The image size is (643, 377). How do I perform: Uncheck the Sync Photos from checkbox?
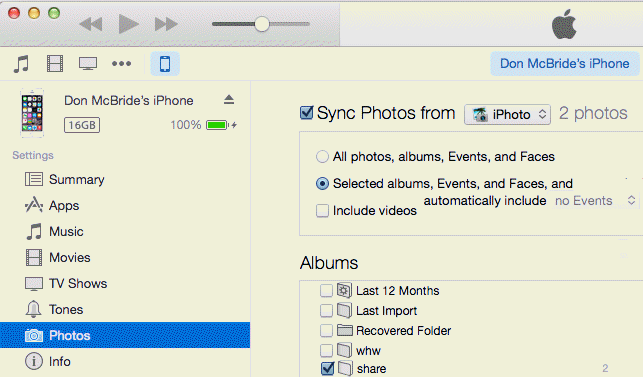pos(307,112)
